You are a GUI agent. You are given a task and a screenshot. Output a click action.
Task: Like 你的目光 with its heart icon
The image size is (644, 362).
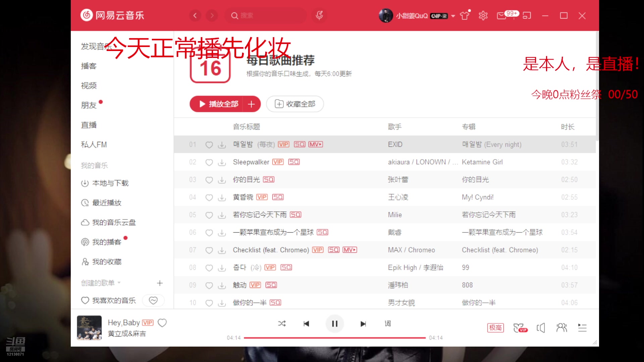(209, 180)
